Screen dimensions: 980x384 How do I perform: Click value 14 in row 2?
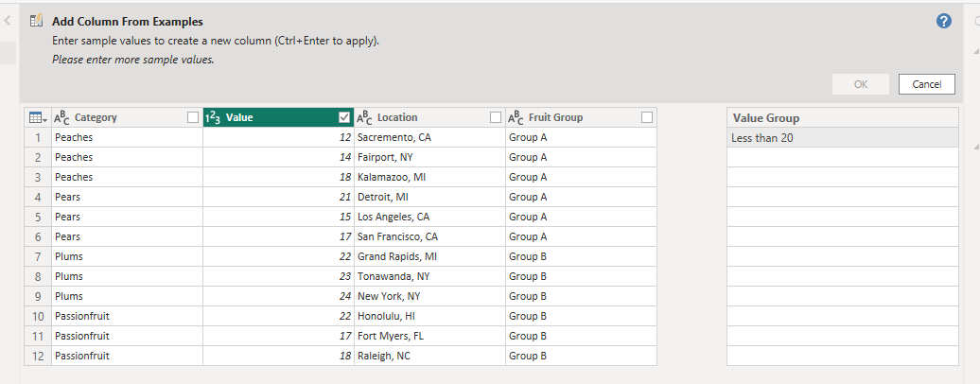278,158
